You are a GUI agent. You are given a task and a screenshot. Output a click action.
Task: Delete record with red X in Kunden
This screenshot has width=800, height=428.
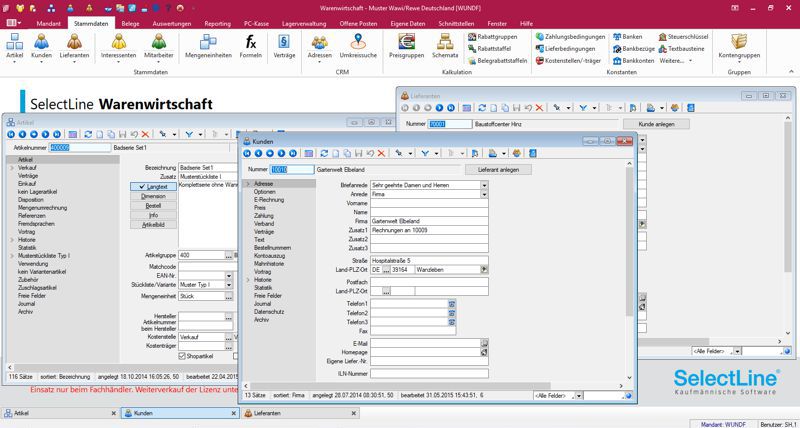point(381,153)
